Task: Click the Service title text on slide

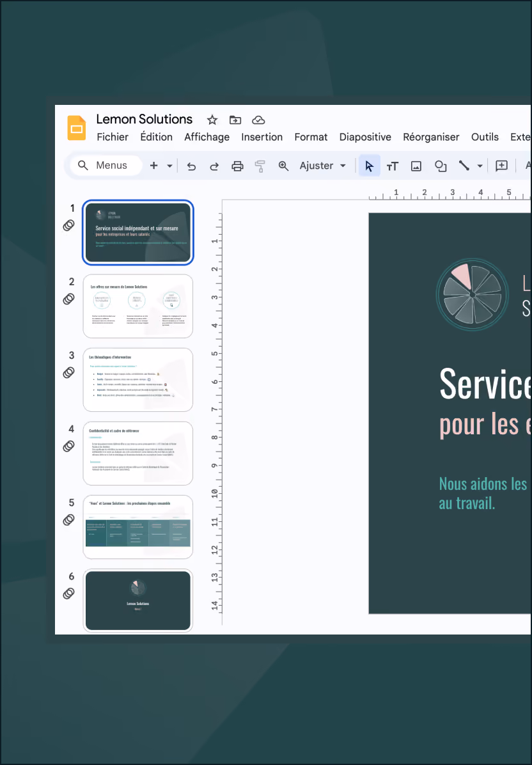Action: [x=485, y=384]
